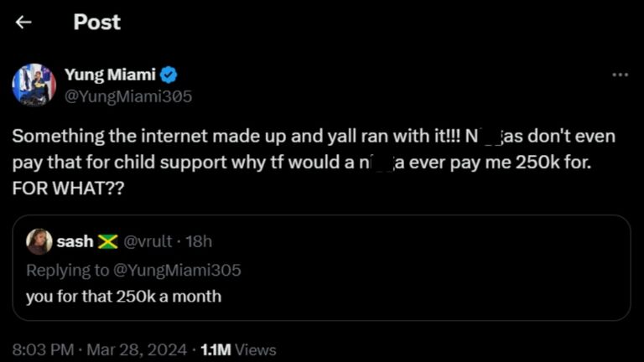Click Yung Miami's profile avatar
The image size is (644, 362).
tap(34, 85)
